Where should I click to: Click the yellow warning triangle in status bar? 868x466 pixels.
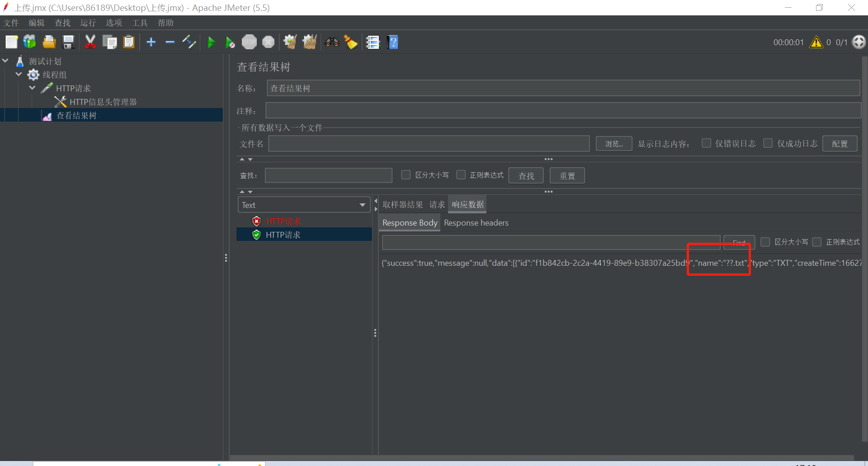816,42
